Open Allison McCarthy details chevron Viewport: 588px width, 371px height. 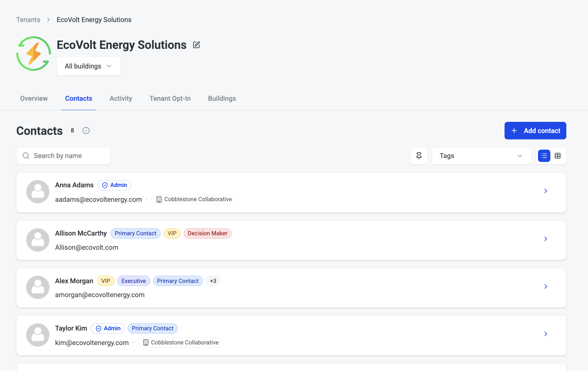click(x=546, y=239)
